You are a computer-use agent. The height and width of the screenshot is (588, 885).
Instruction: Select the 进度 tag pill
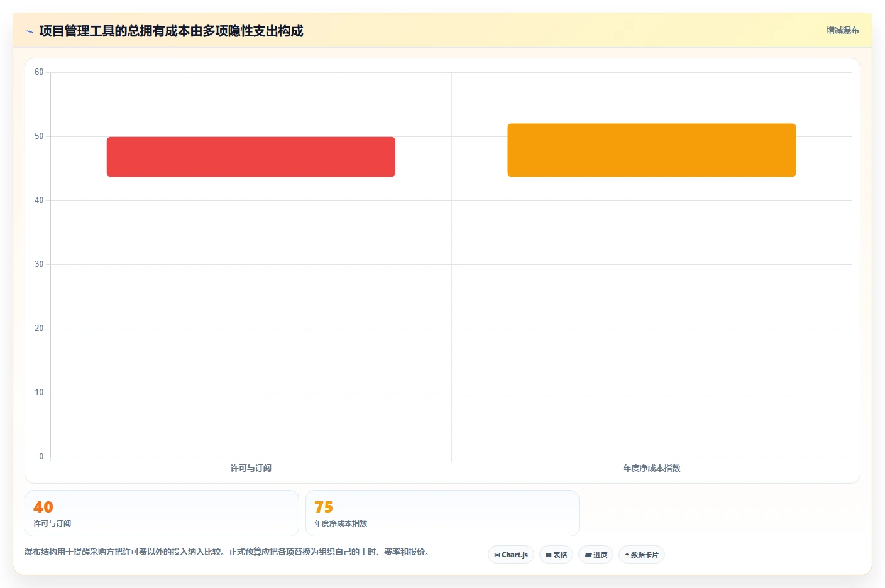point(596,555)
